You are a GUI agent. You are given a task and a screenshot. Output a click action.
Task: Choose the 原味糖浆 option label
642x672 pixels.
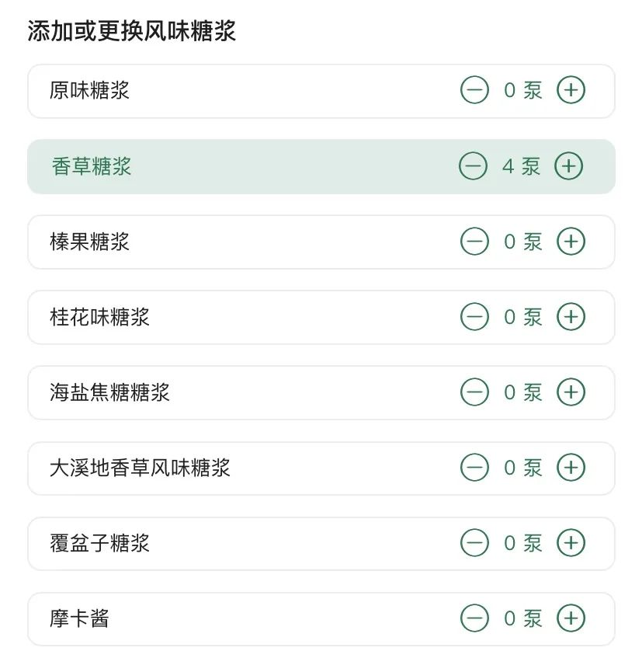click(89, 90)
